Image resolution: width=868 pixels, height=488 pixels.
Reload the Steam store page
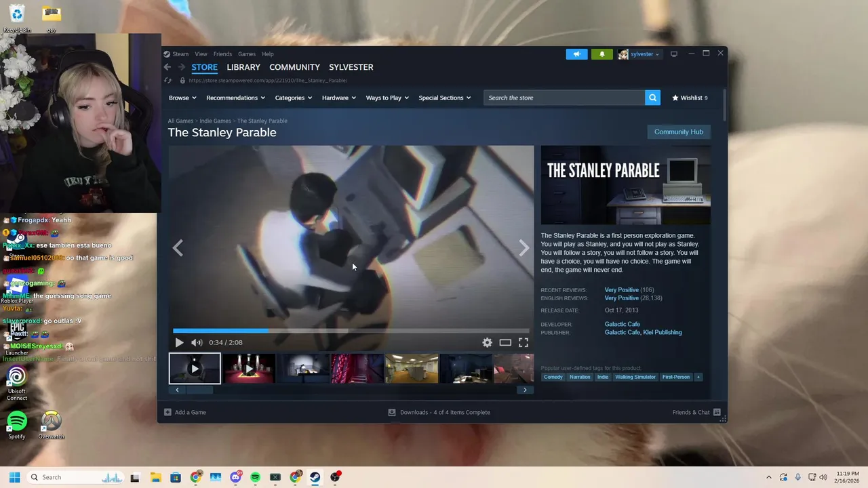[167, 80]
